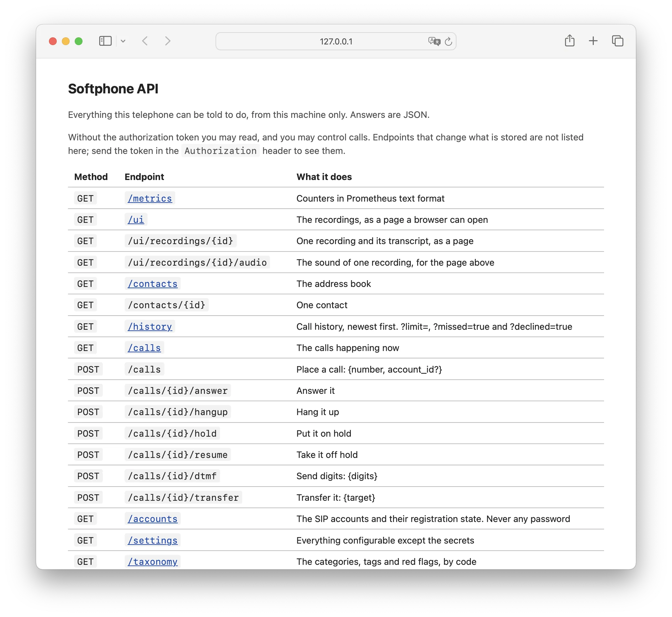Click the /calls/{id}/resume endpoint text

[x=178, y=455]
